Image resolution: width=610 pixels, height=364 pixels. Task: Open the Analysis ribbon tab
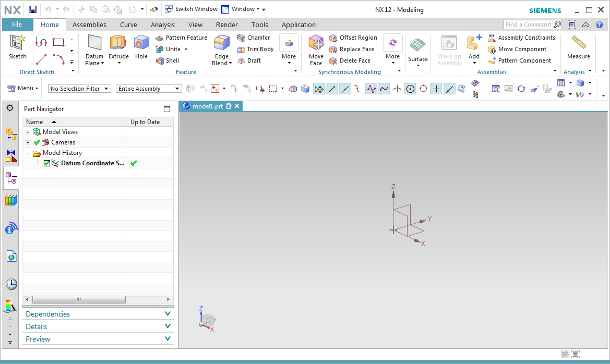point(163,25)
